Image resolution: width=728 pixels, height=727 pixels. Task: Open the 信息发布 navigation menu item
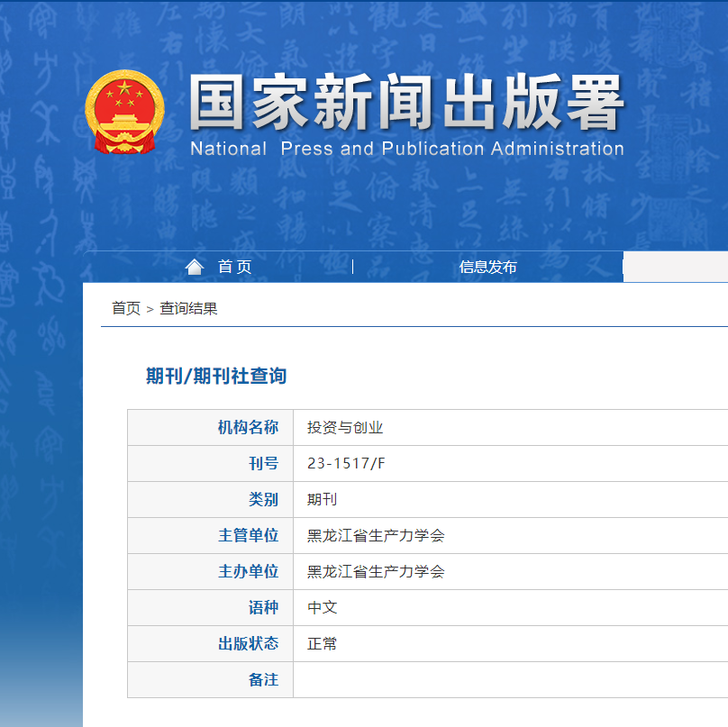487,267
